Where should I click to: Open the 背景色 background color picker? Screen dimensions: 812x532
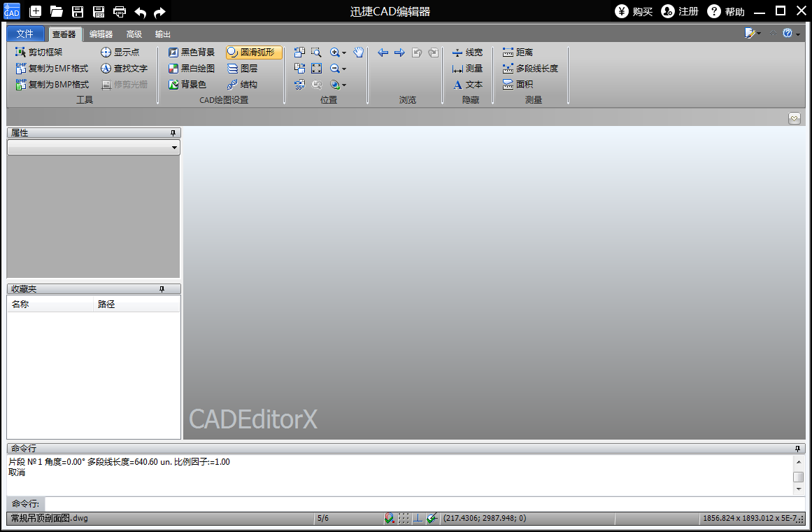[187, 85]
